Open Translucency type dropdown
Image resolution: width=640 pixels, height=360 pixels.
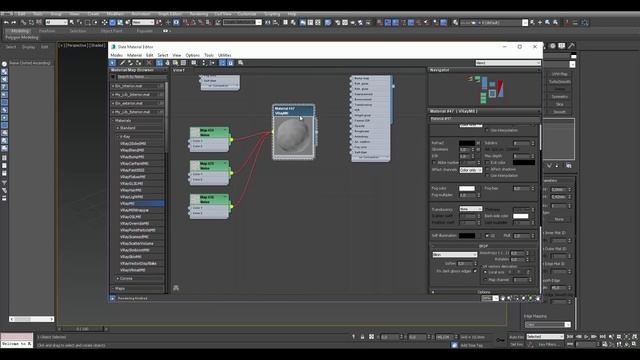click(x=471, y=209)
